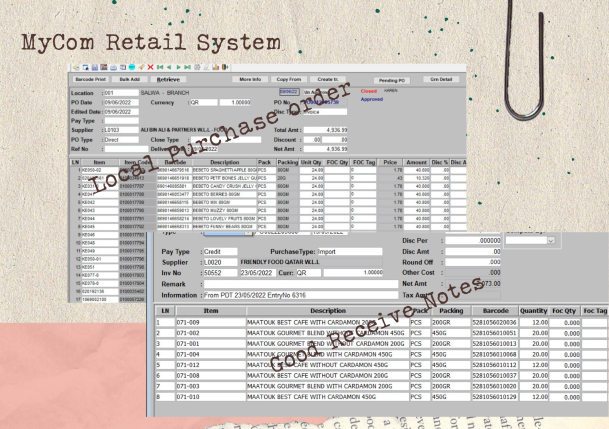The width and height of the screenshot is (609, 429).
Task: Click the Copy From button
Action: point(289,79)
